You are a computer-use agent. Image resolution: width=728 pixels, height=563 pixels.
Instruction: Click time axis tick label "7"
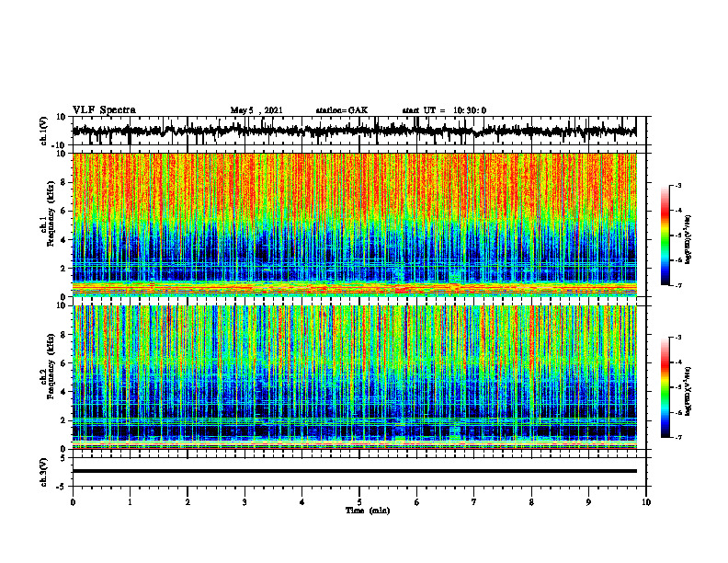(x=474, y=502)
